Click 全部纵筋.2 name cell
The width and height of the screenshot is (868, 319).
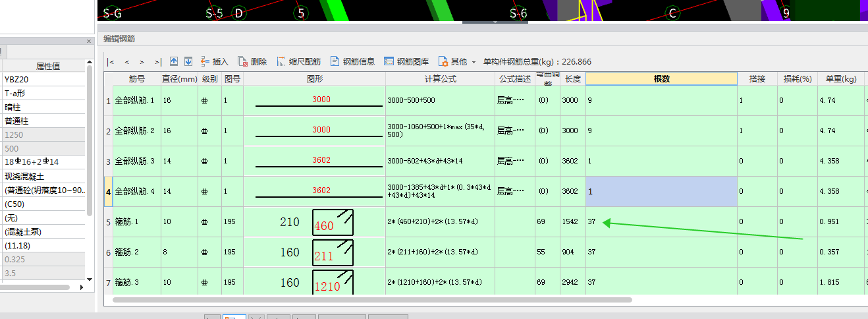pos(136,130)
